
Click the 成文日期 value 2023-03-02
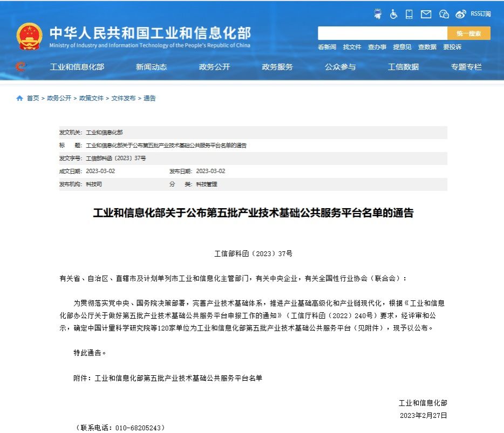(100, 171)
